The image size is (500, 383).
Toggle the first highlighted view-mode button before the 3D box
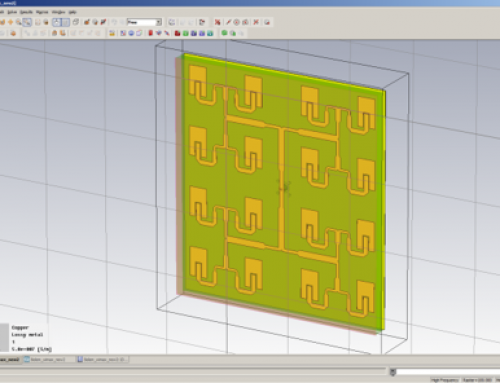click(x=57, y=22)
